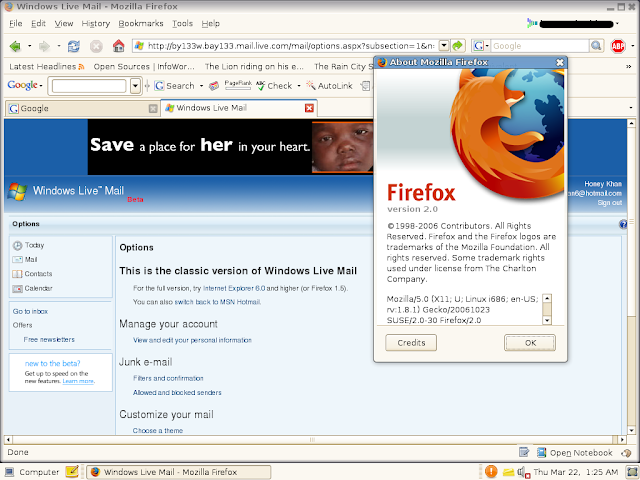Click the AutoLink toolbar button
The width and height of the screenshot is (640, 480).
[329, 86]
